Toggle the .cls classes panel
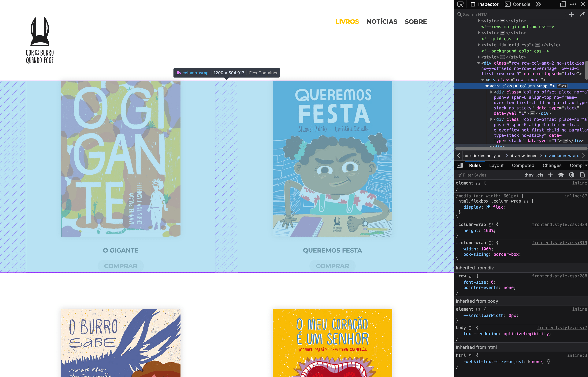This screenshot has height=377, width=588. (540, 175)
